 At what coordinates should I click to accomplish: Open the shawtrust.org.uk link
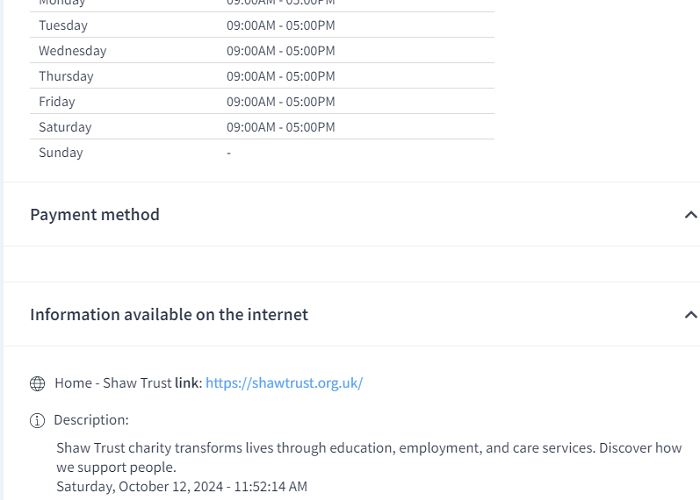click(284, 383)
